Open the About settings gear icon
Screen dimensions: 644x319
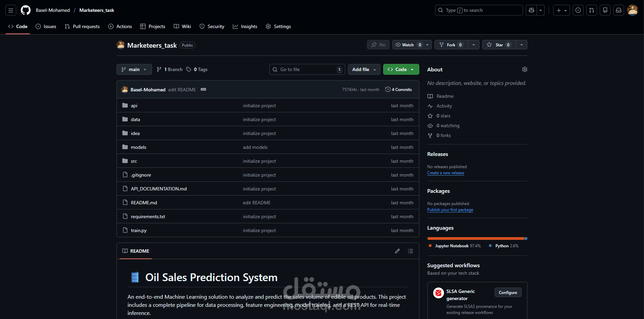click(524, 69)
